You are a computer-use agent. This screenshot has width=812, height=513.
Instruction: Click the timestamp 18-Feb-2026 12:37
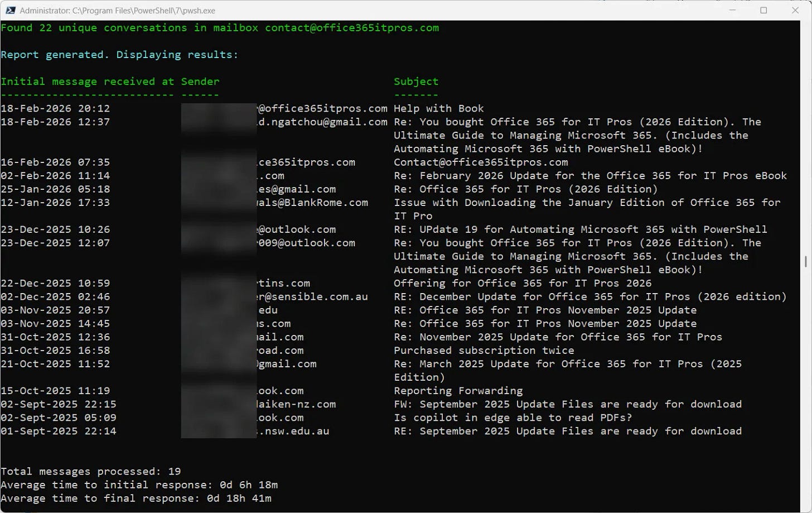point(55,122)
